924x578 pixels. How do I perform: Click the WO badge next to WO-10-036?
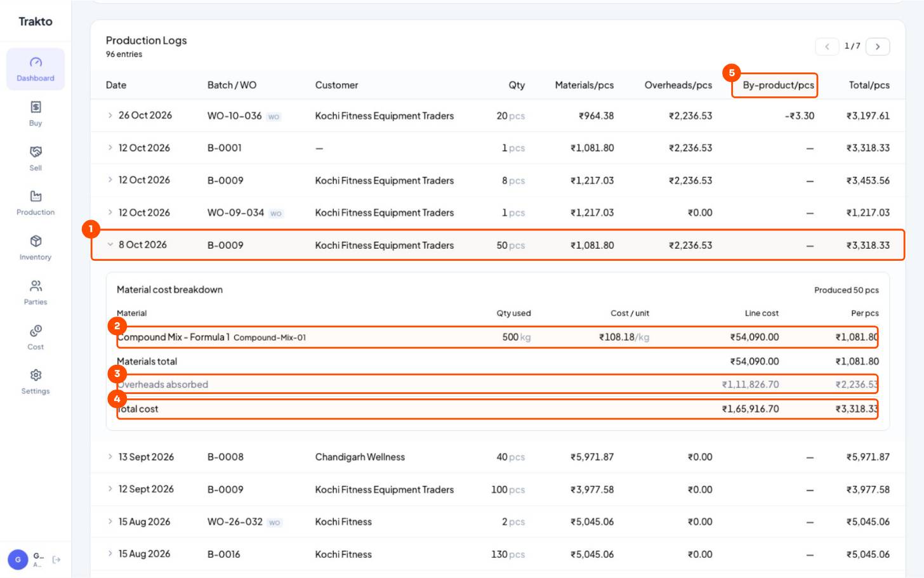click(274, 117)
